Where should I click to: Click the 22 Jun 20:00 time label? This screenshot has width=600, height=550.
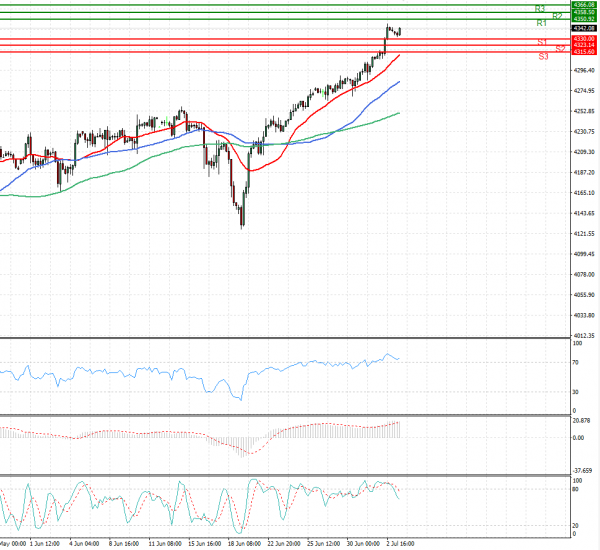tap(284, 544)
